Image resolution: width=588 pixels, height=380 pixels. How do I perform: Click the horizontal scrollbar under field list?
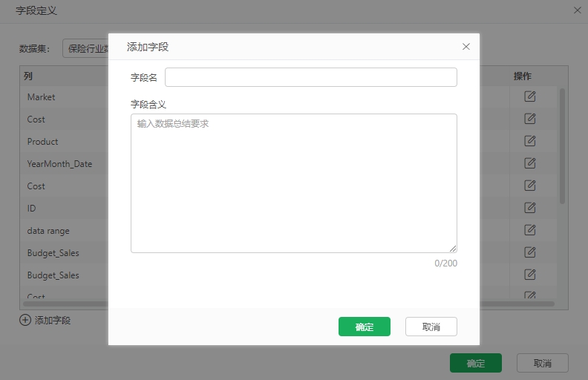tap(289, 304)
